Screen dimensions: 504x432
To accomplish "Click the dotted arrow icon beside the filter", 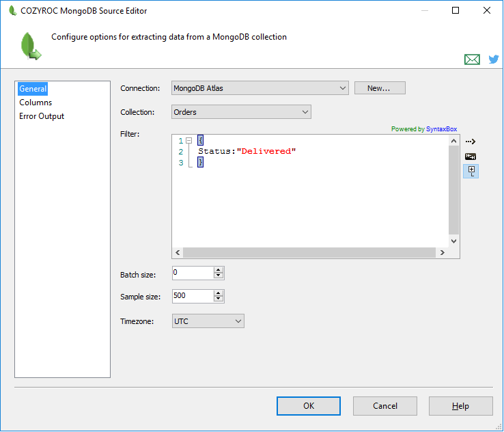I will (471, 141).
